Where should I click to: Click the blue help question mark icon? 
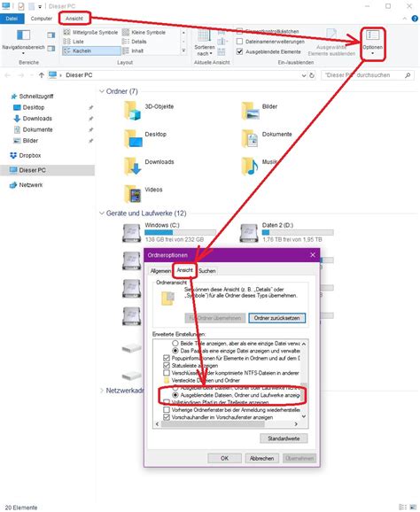click(x=415, y=19)
